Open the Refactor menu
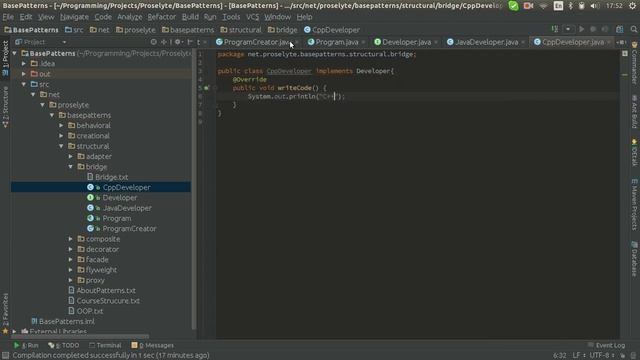This screenshot has width=640, height=360. (162, 17)
